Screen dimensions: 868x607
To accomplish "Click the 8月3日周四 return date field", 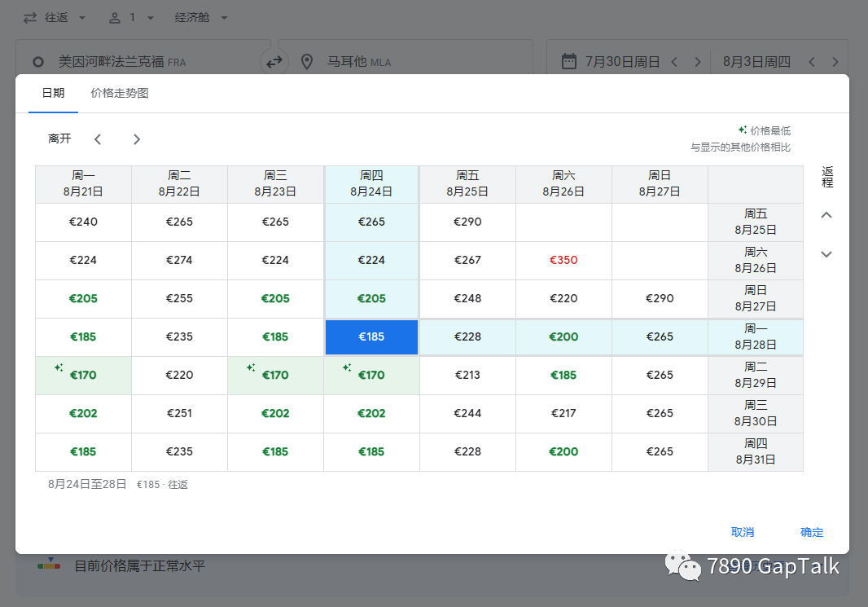I will [756, 62].
